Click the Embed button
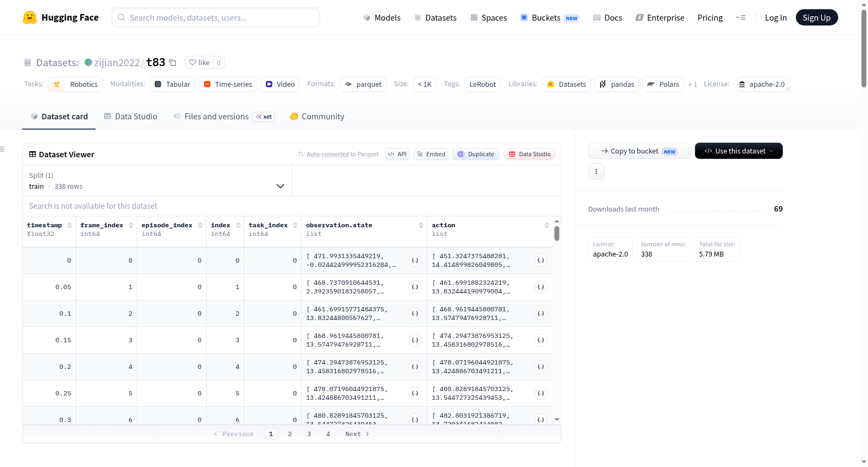 [431, 154]
